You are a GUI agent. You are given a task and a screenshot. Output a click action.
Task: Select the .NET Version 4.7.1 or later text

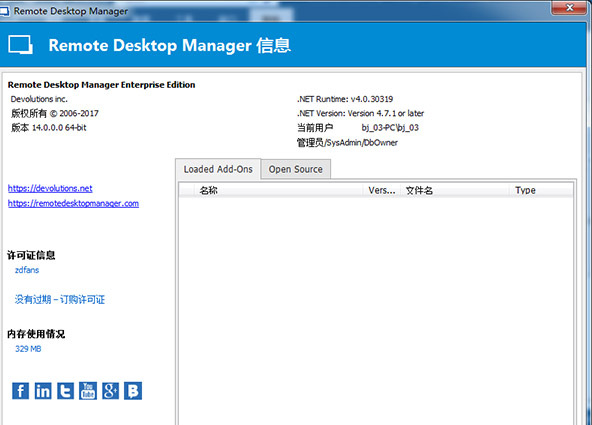(x=360, y=113)
